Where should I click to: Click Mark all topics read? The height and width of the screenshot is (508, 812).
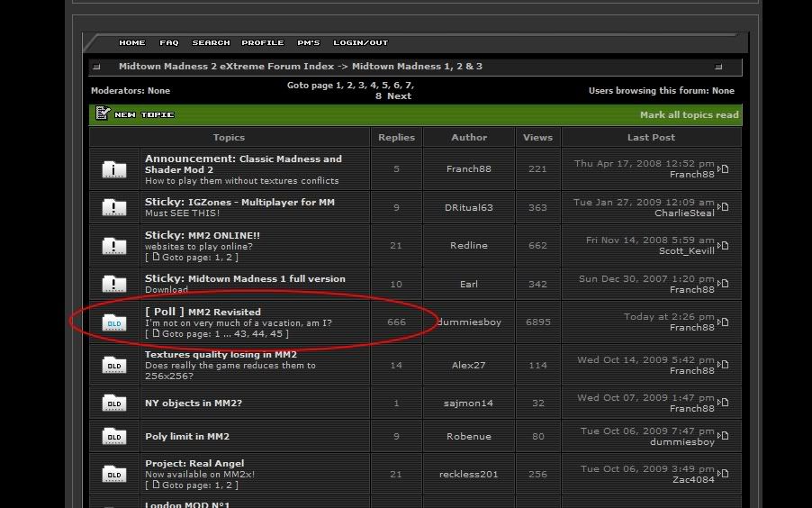tap(689, 115)
